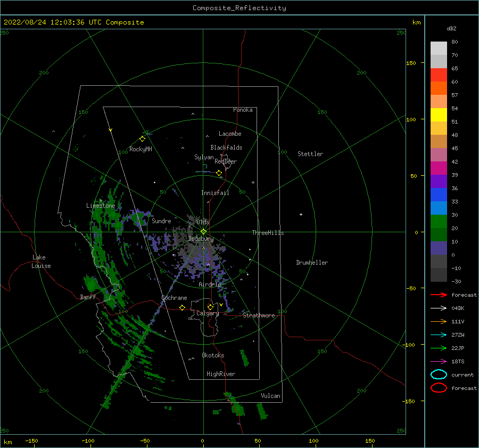
Task: Select the cyan 27ZW arrow icon
Action: pos(439,335)
